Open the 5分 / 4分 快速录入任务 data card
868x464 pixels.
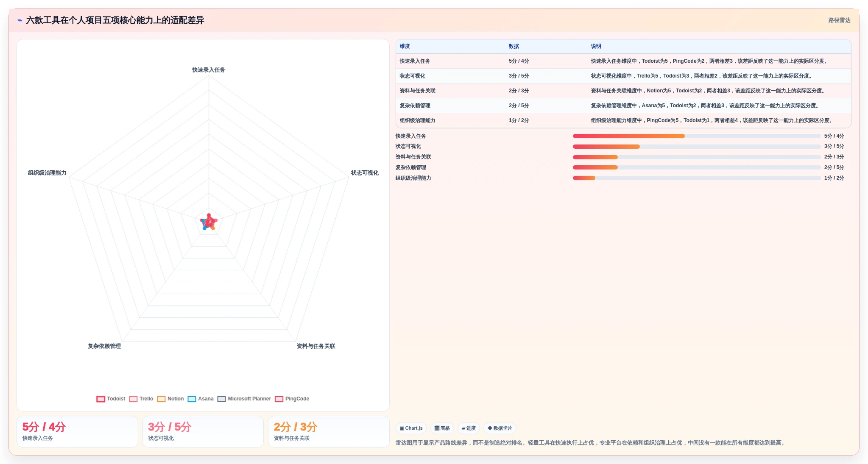[x=77, y=431]
